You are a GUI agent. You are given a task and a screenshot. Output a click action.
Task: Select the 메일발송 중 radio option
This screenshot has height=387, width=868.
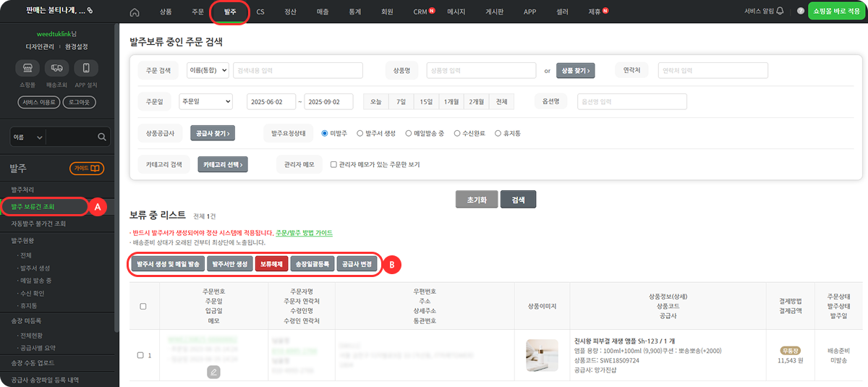pos(409,134)
